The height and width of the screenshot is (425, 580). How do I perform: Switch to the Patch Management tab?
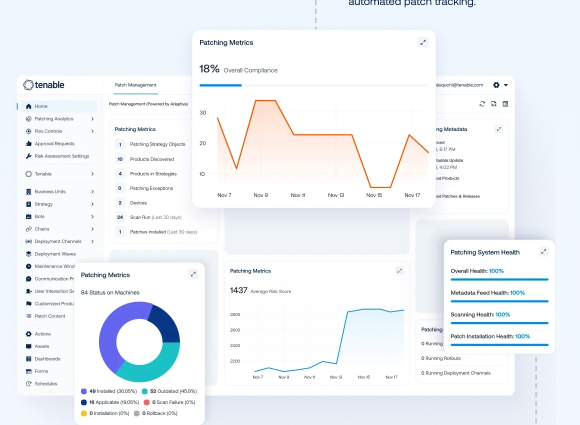click(135, 85)
